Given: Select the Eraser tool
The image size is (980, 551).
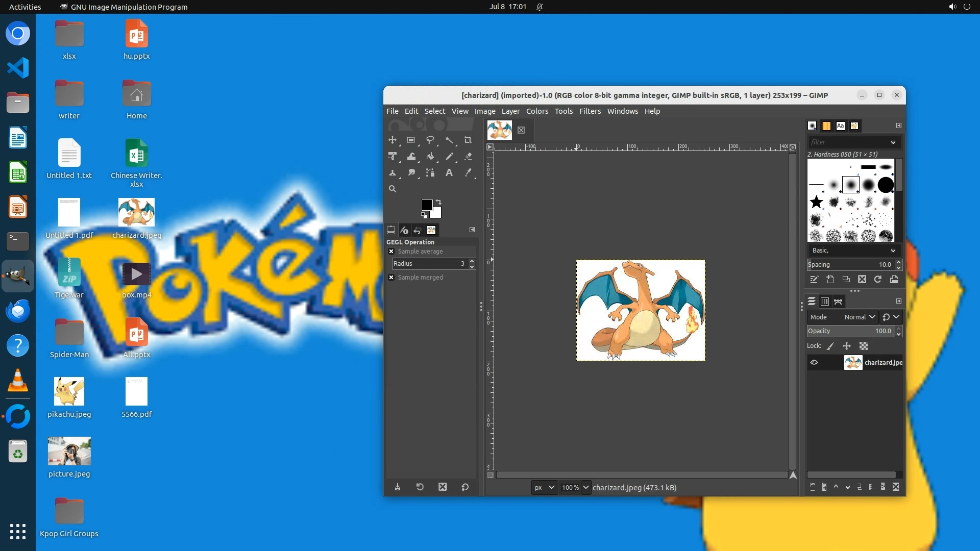Looking at the screenshot, I should pyautogui.click(x=468, y=157).
